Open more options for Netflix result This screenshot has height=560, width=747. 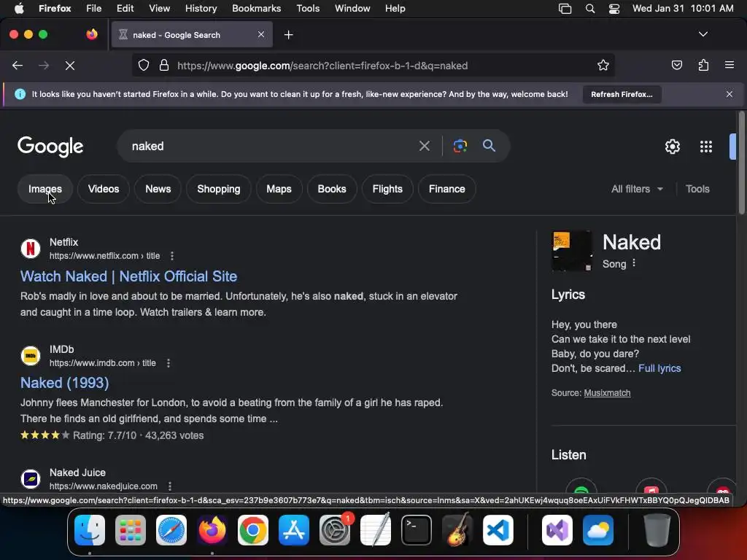[172, 256]
